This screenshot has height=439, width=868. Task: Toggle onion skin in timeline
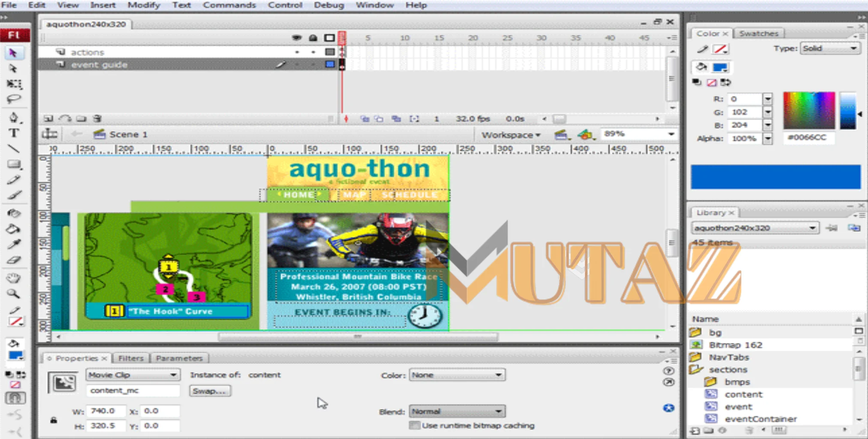pos(365,119)
